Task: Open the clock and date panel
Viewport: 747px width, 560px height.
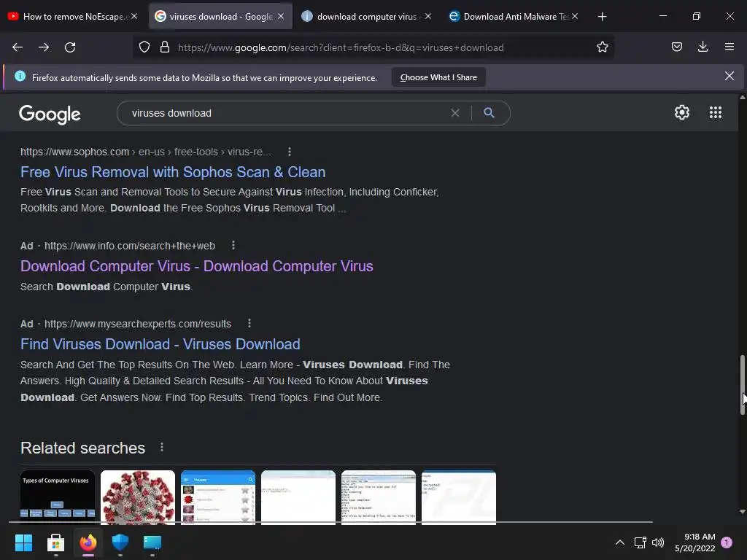Action: [x=694, y=542]
